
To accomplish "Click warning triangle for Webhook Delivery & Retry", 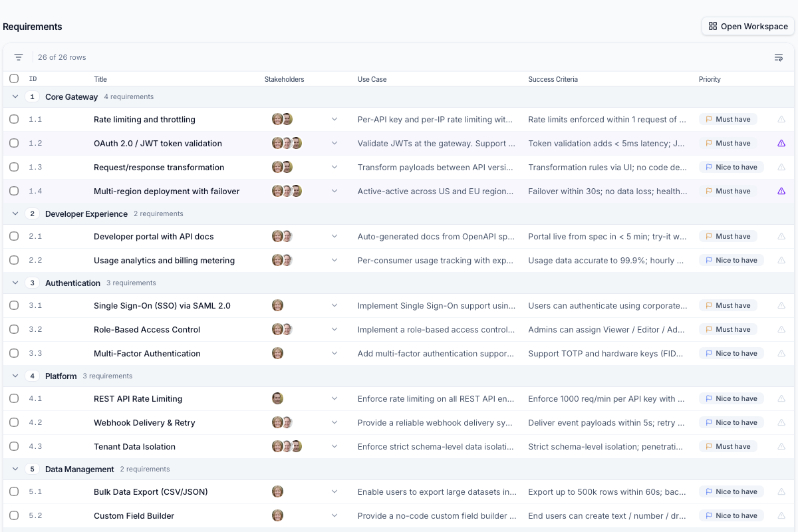I will point(781,423).
